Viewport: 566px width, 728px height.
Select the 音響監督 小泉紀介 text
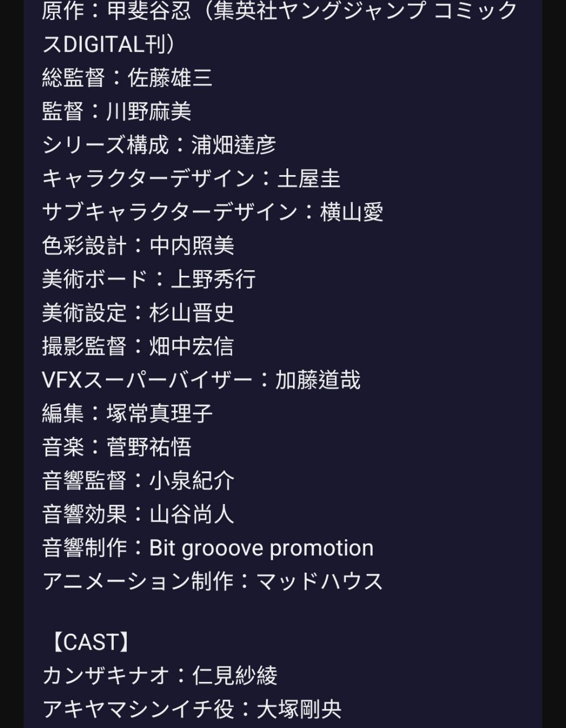(138, 481)
